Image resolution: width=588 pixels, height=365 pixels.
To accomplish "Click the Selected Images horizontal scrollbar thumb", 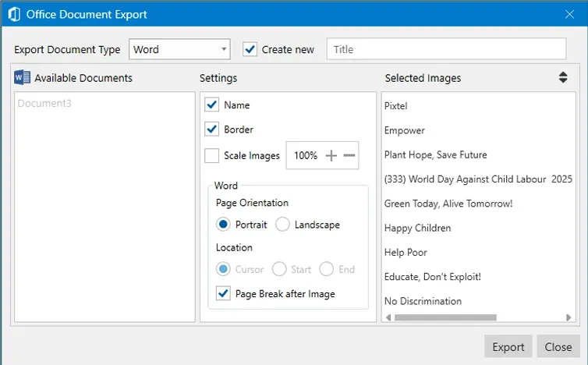I will click(x=445, y=317).
